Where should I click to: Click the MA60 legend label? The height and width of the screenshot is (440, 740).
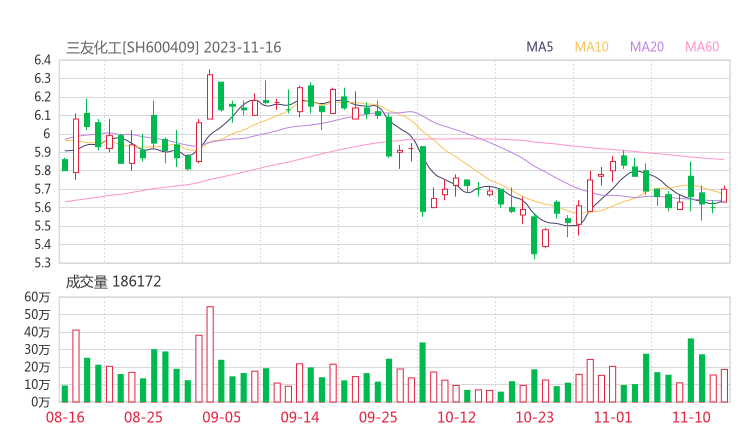tap(702, 47)
